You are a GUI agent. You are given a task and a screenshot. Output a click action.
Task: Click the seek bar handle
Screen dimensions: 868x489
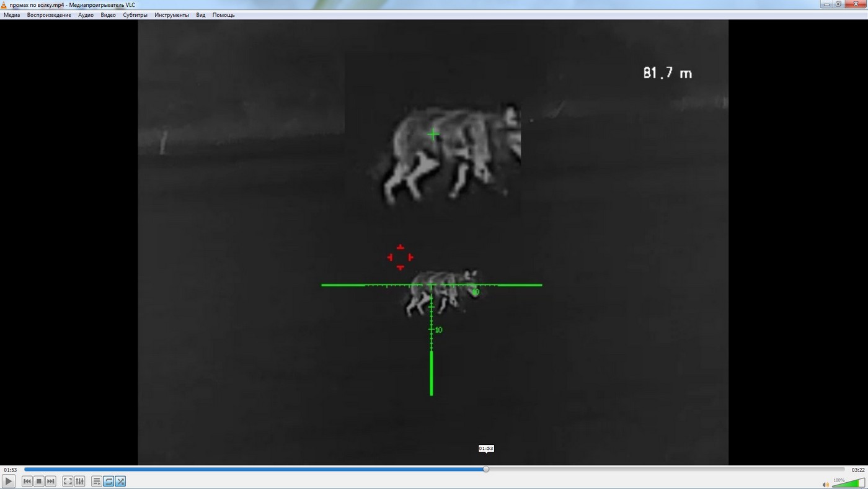click(x=486, y=469)
